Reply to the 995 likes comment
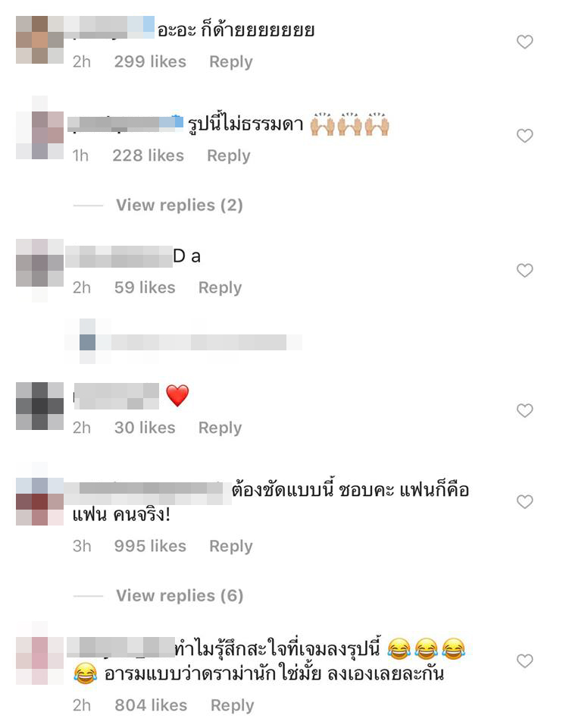The image size is (563, 728). [x=231, y=546]
